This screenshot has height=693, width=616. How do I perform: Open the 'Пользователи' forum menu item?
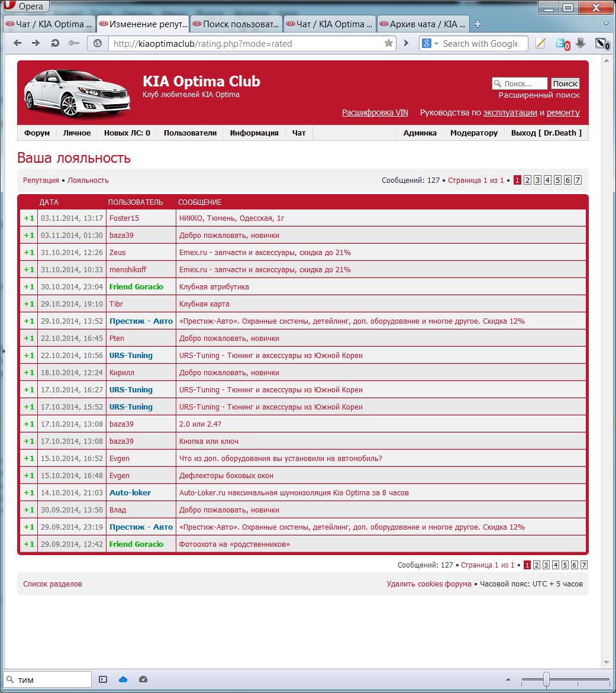(x=190, y=133)
